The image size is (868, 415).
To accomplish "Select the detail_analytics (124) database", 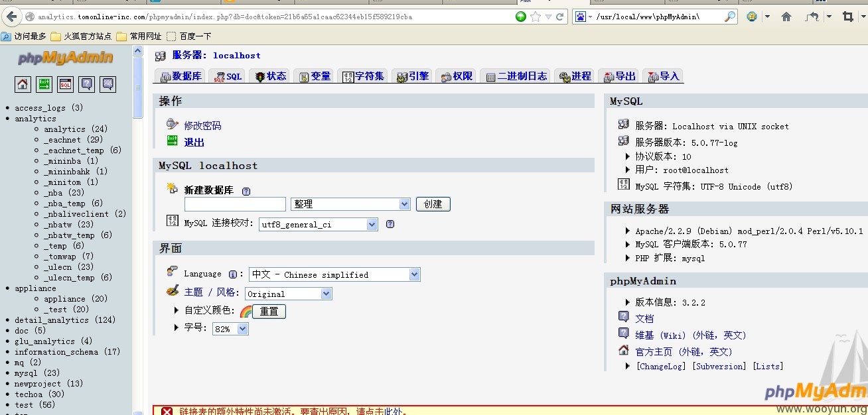I will pos(65,320).
